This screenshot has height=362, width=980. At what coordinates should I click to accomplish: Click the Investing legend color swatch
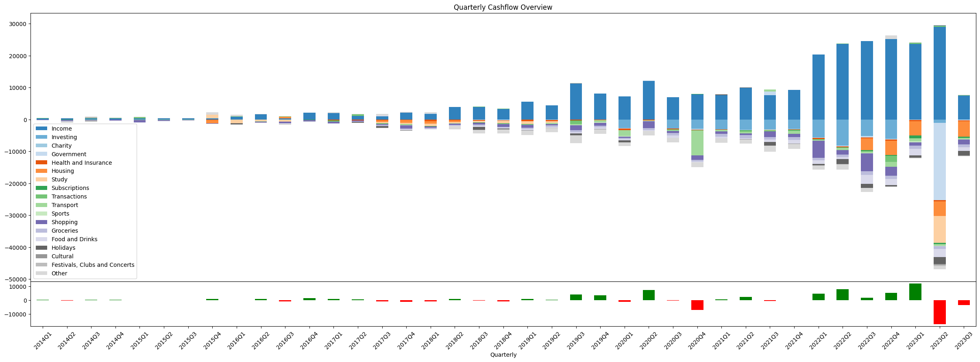pyautogui.click(x=41, y=137)
